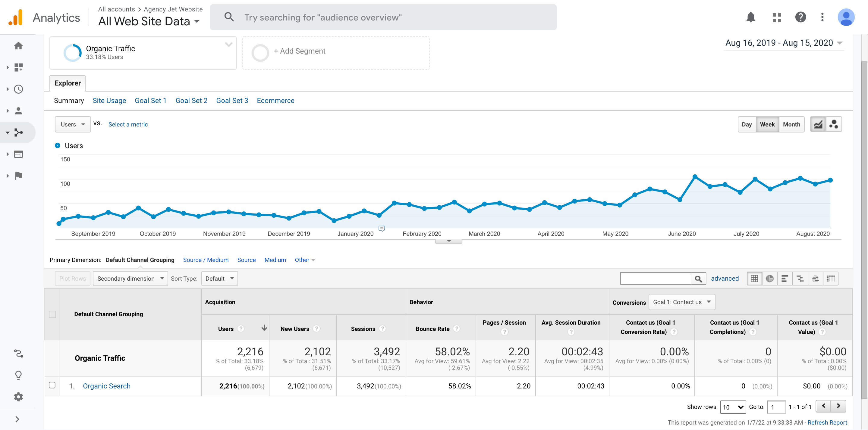Screen dimensions: 868x430
Task: Switch to the Goal Set 3 tab
Action: pos(232,101)
